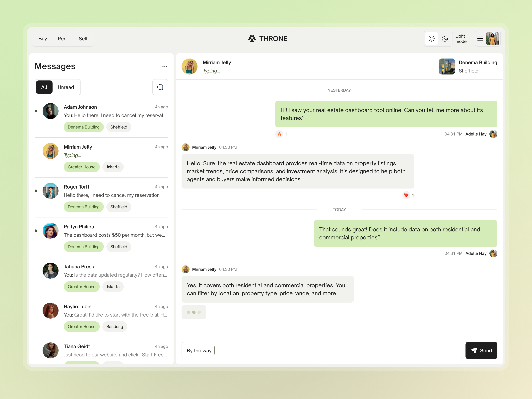
Task: Click Greater House tag under Haylie Lubin
Action: click(x=81, y=326)
